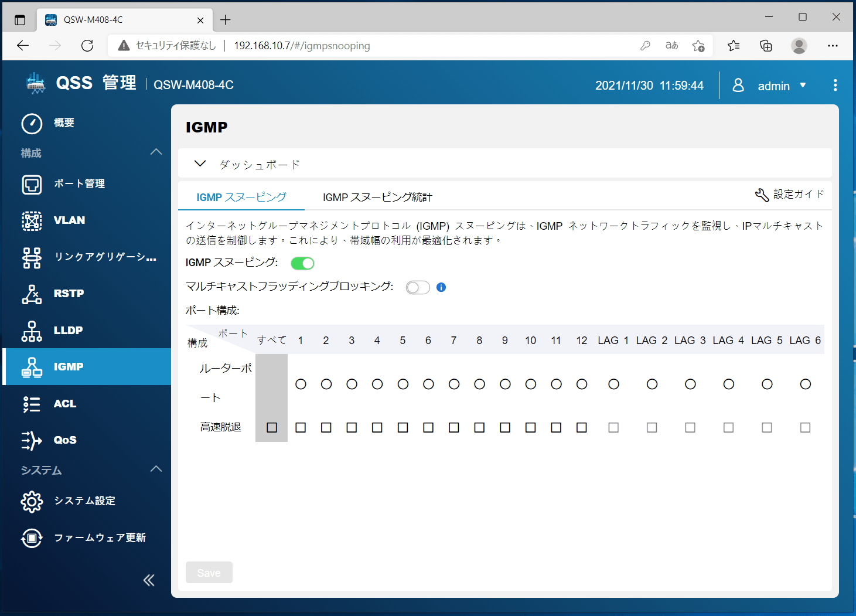Open the ACL list icon in the sidebar
856x616 pixels.
pyautogui.click(x=32, y=404)
